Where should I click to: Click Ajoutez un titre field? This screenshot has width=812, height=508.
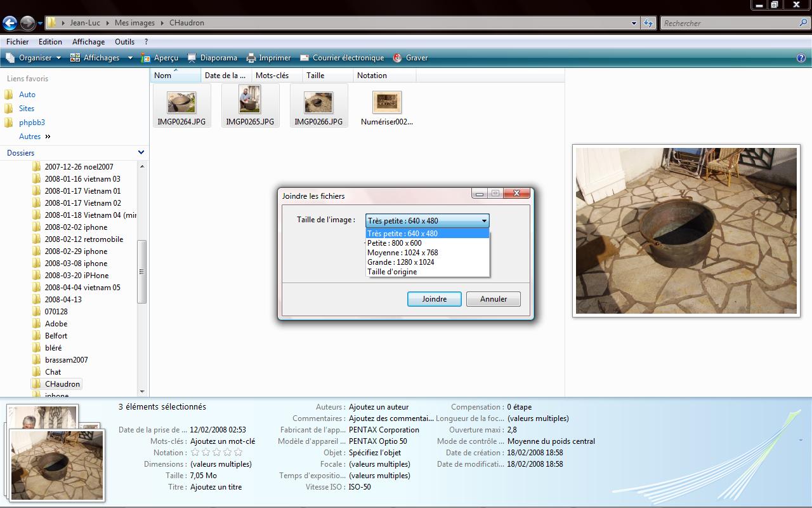point(216,487)
